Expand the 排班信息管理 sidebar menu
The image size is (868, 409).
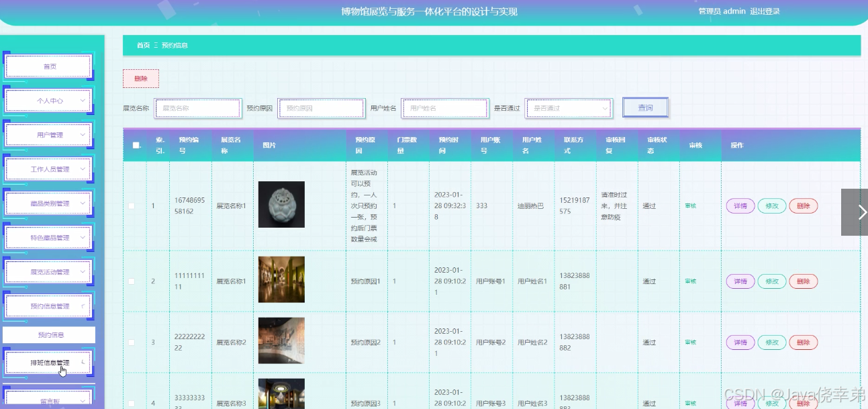click(x=48, y=363)
